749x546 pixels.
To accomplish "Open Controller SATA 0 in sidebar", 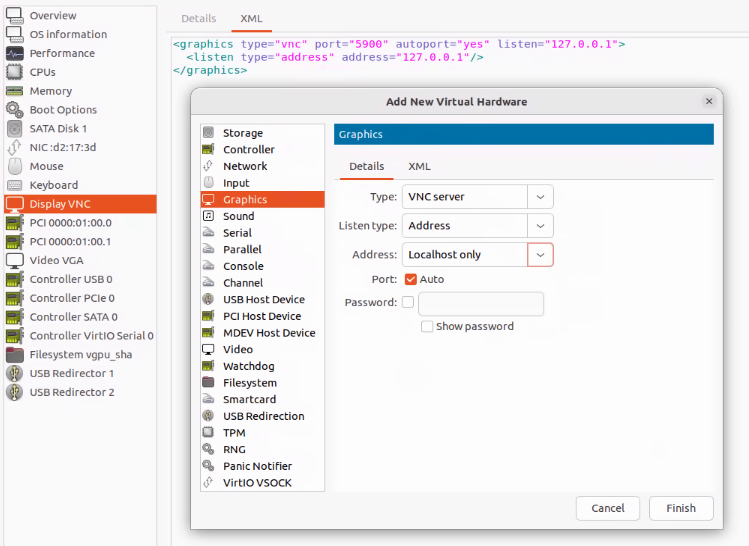I will click(80, 317).
